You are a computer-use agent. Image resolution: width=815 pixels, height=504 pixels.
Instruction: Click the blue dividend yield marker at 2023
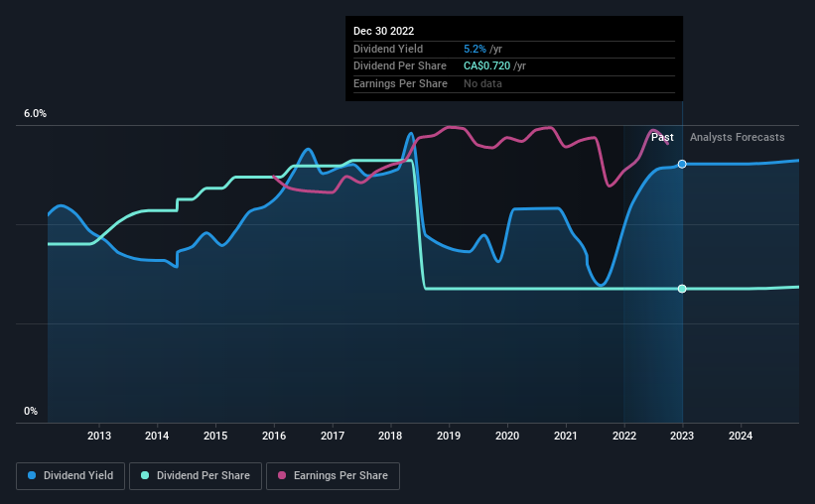tap(682, 164)
